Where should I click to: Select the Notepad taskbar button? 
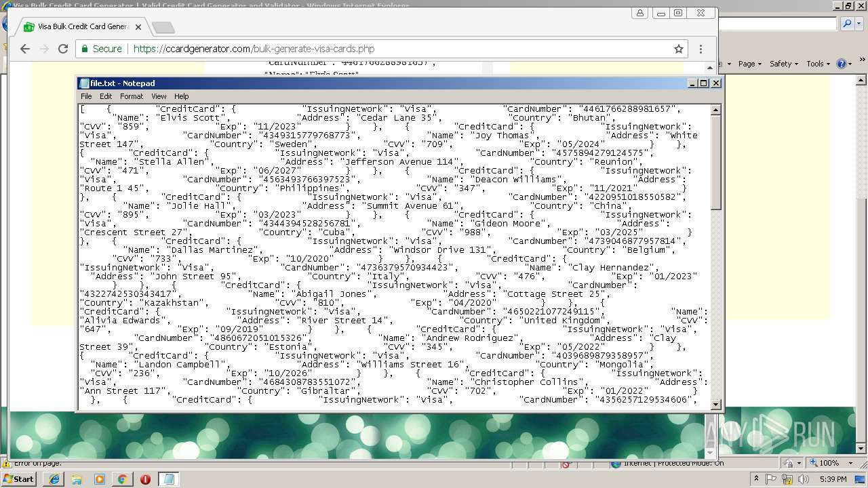[x=168, y=479]
